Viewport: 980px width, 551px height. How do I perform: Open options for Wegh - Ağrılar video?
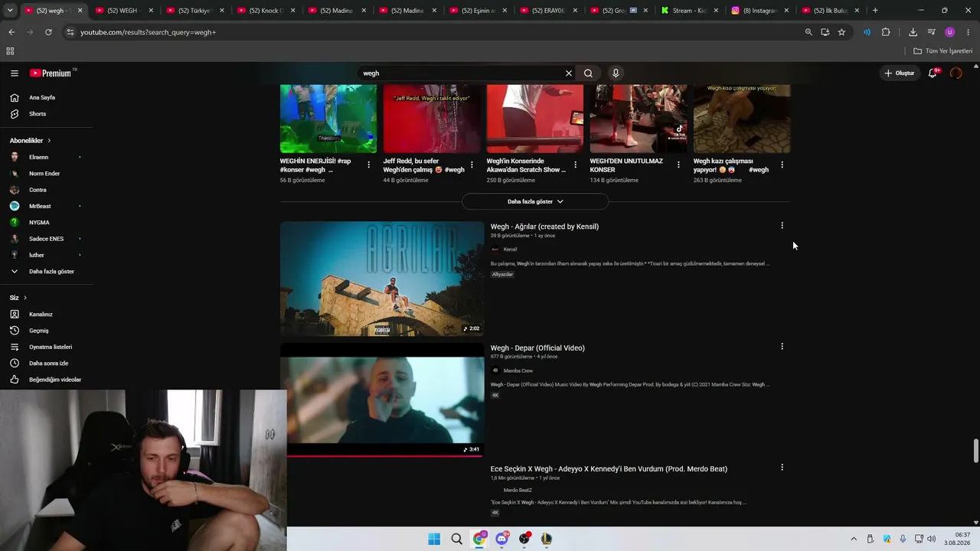click(782, 226)
